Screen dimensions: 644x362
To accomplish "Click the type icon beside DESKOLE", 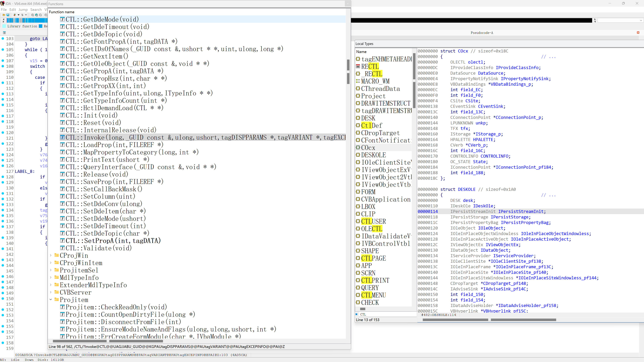I will tap(358, 155).
